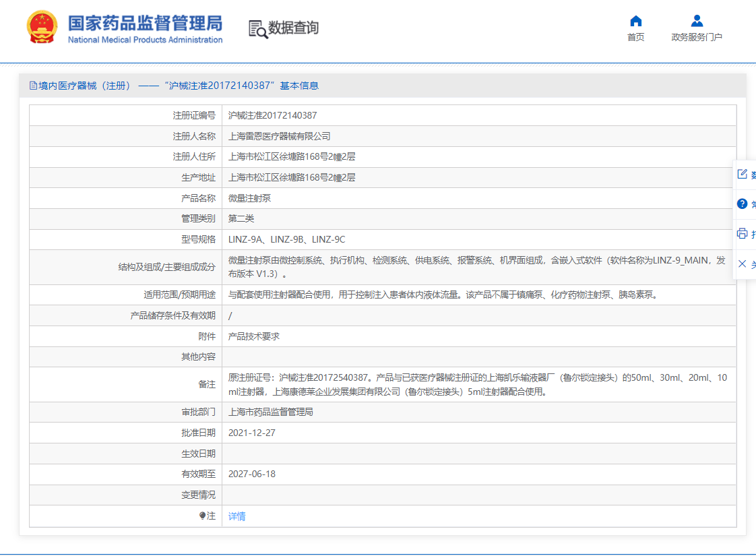Click the 结构及组成 description text

tap(477, 267)
